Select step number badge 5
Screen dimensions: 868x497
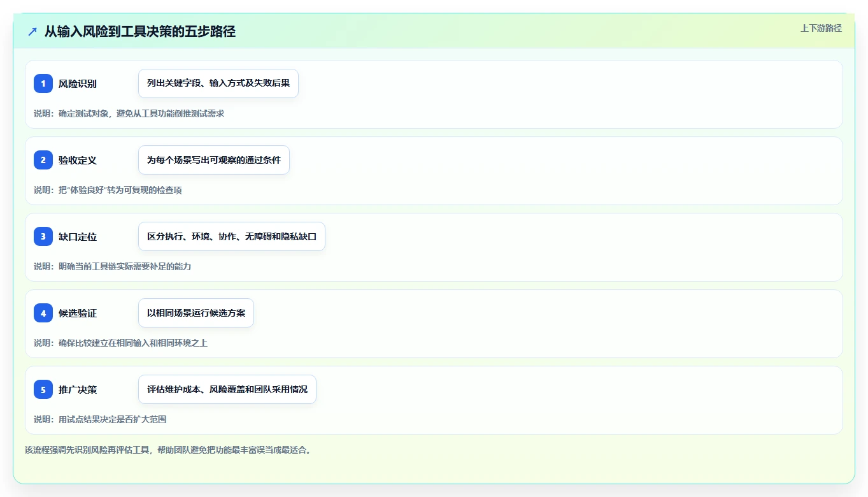click(43, 389)
